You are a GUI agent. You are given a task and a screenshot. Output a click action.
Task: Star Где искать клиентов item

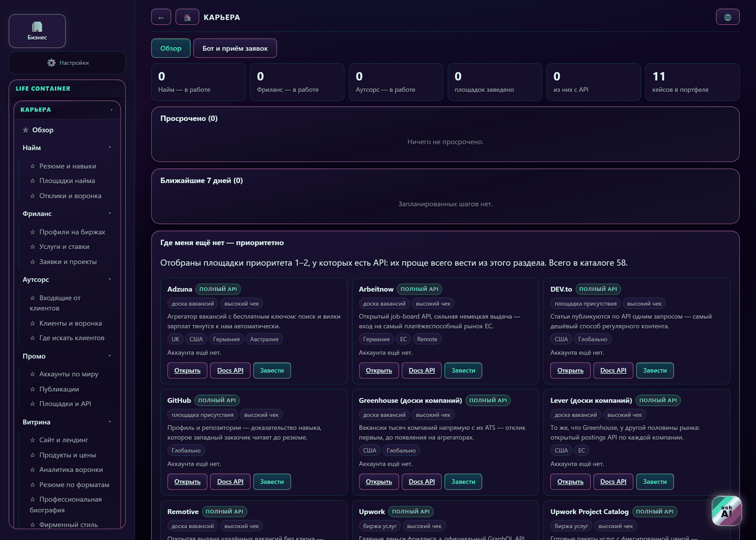point(33,338)
